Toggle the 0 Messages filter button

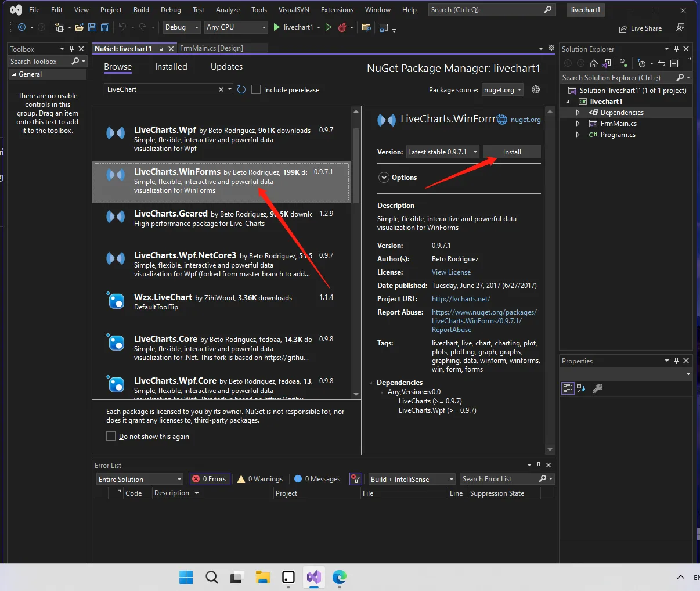(x=317, y=479)
